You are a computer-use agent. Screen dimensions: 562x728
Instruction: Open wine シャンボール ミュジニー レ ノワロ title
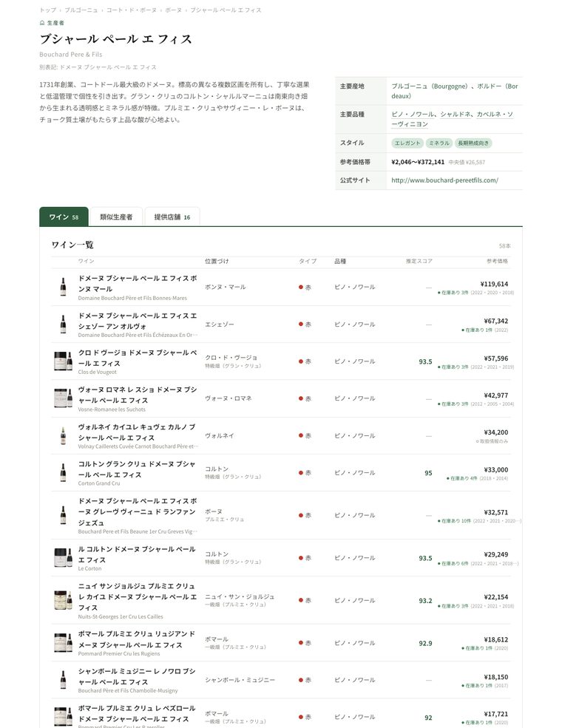137,676
